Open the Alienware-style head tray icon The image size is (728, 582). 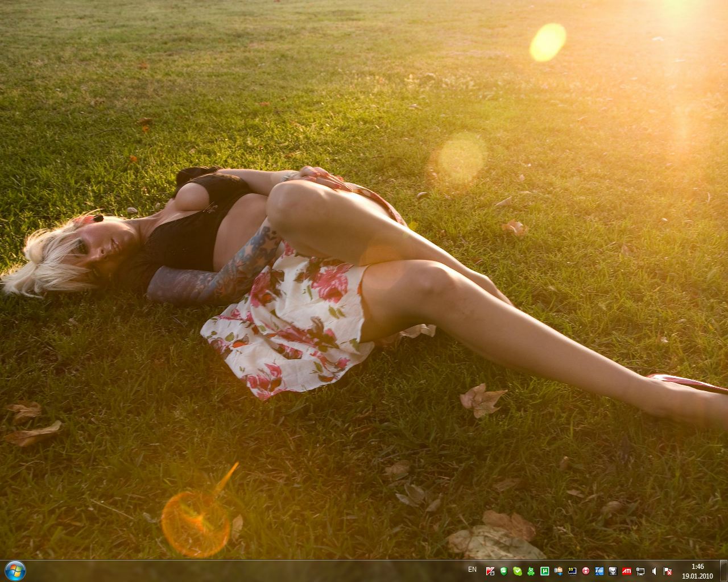tap(613, 571)
